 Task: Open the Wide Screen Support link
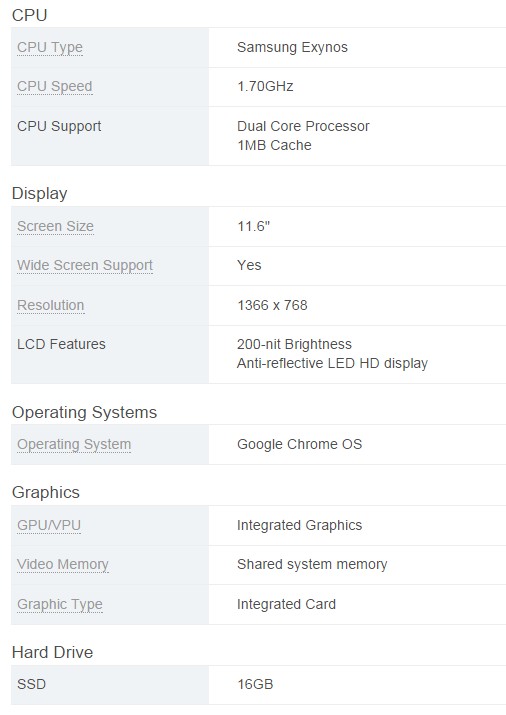click(85, 265)
